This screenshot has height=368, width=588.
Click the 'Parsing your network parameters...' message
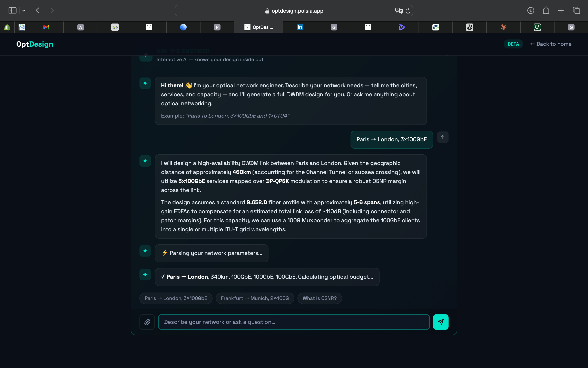point(212,253)
